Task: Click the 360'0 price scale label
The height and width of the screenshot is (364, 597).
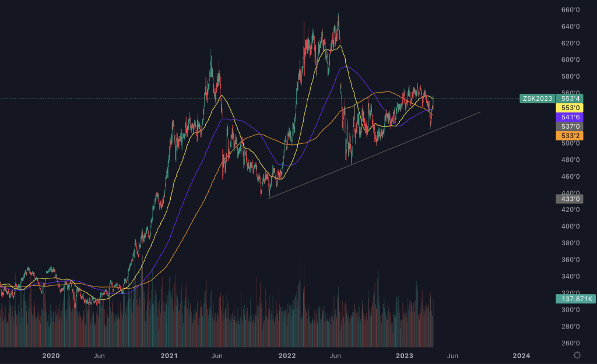Action: click(570, 260)
